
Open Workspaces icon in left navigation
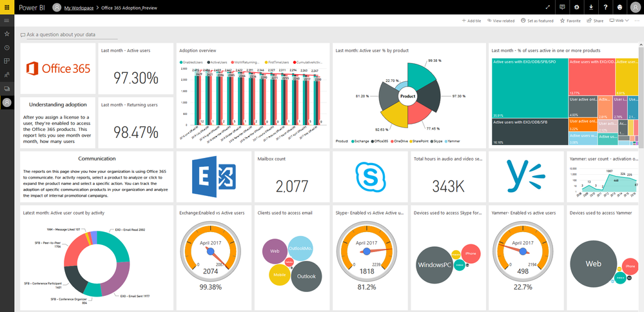[x=6, y=89]
